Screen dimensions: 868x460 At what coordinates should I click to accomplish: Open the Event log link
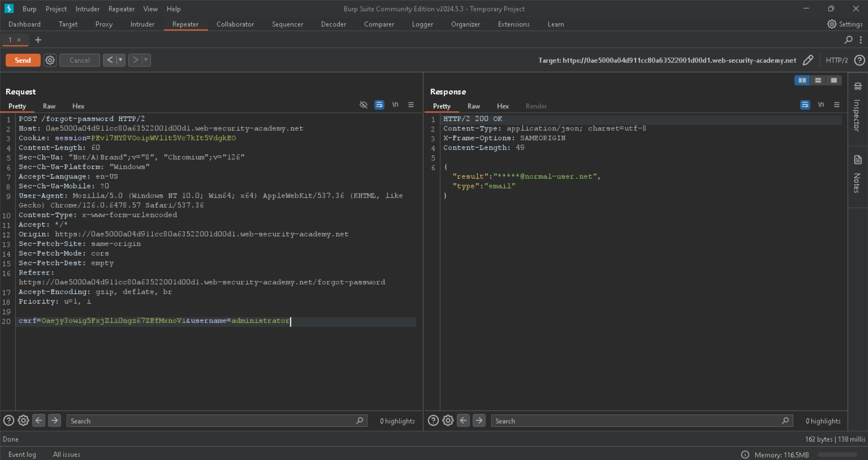[x=22, y=455]
